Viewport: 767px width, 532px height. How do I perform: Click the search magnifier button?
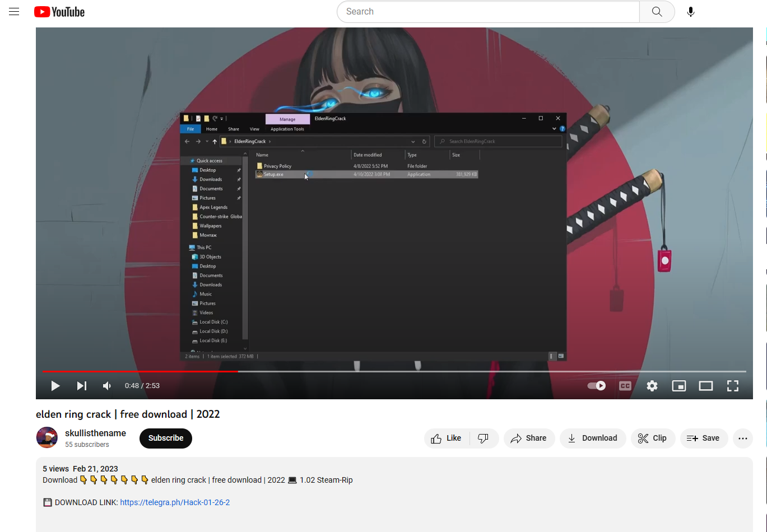(x=657, y=12)
